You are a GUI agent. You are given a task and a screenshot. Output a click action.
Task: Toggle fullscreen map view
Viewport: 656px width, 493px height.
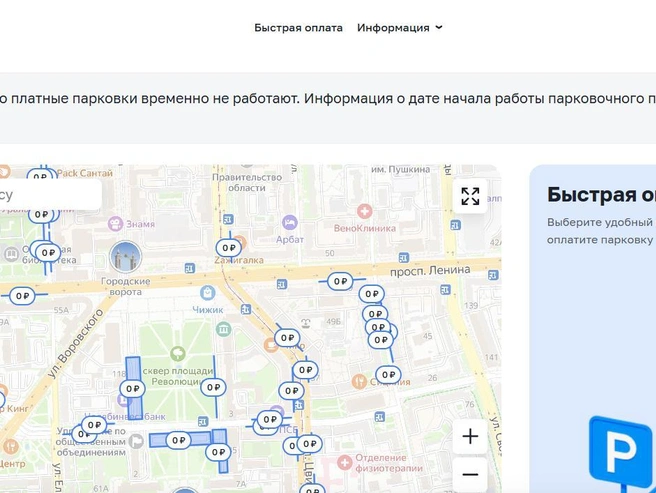tap(470, 196)
